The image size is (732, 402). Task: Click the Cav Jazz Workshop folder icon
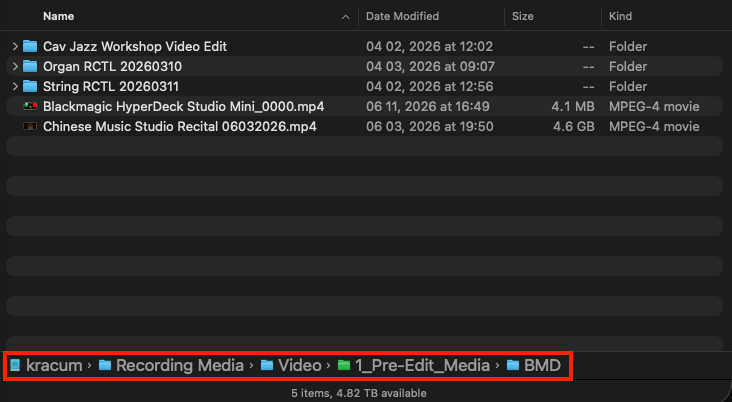click(30, 46)
